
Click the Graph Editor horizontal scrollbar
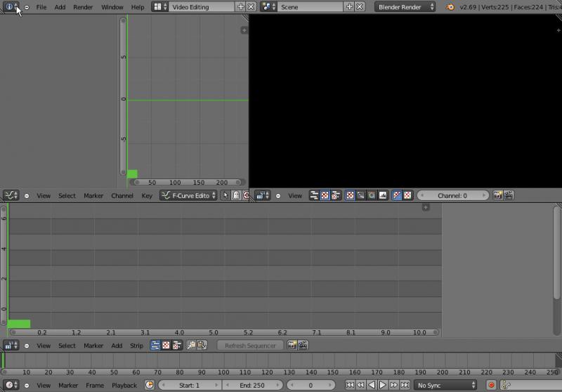coord(188,182)
